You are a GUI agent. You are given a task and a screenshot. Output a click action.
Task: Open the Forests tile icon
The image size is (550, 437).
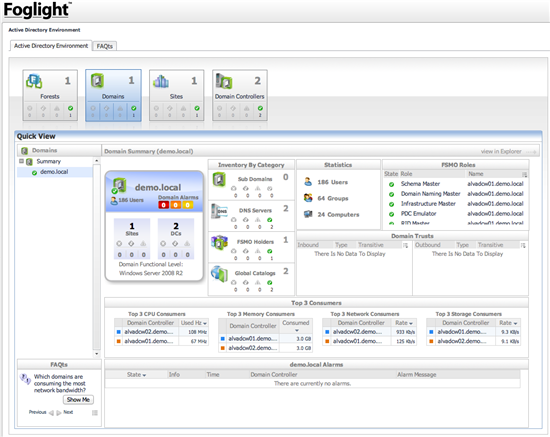pyautogui.click(x=34, y=81)
